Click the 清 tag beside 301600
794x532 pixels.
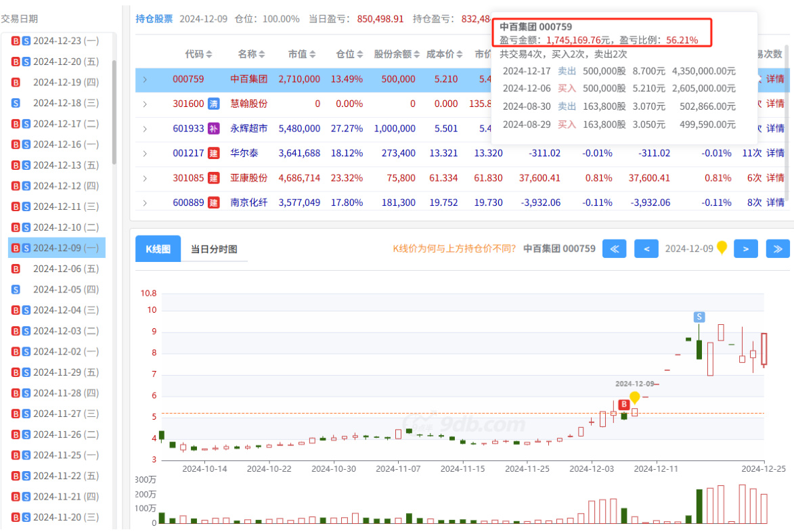(214, 104)
